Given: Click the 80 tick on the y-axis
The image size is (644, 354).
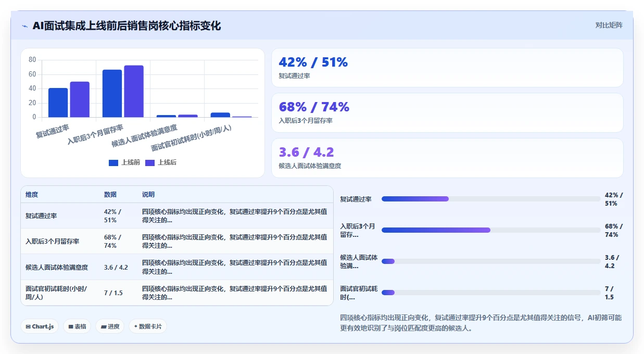Looking at the screenshot, I should (32, 60).
